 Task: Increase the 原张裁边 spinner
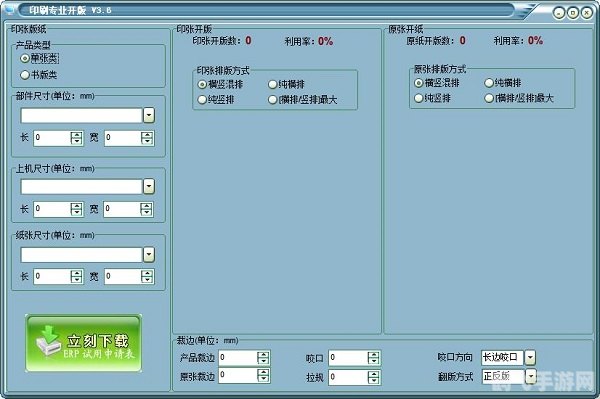coord(263,372)
